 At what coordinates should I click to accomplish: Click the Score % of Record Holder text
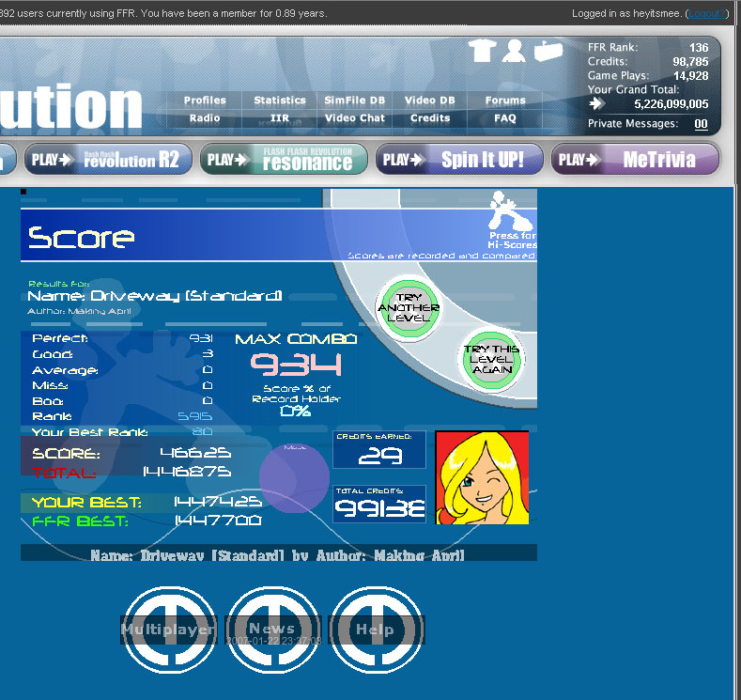296,394
